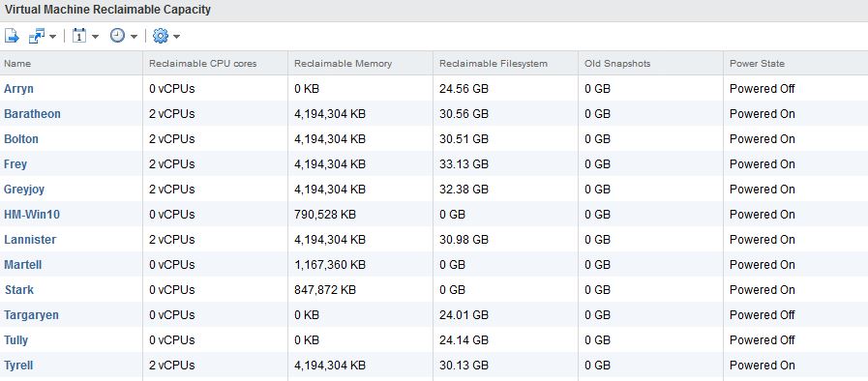868x381 pixels.
Task: Click the clock time range icon
Action: click(x=117, y=36)
